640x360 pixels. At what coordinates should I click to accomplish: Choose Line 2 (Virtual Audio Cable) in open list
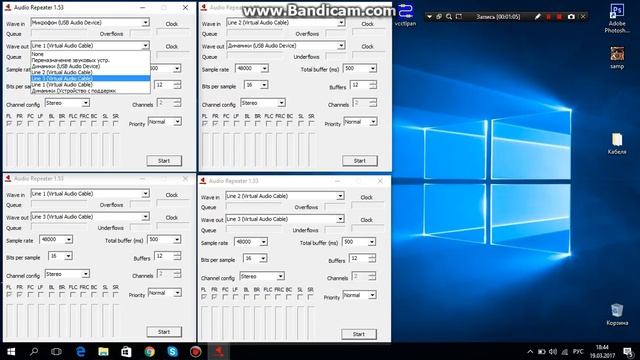tap(91, 72)
